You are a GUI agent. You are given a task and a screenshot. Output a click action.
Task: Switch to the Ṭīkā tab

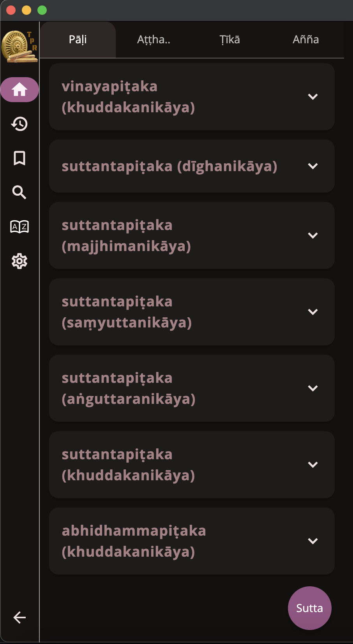click(x=230, y=40)
